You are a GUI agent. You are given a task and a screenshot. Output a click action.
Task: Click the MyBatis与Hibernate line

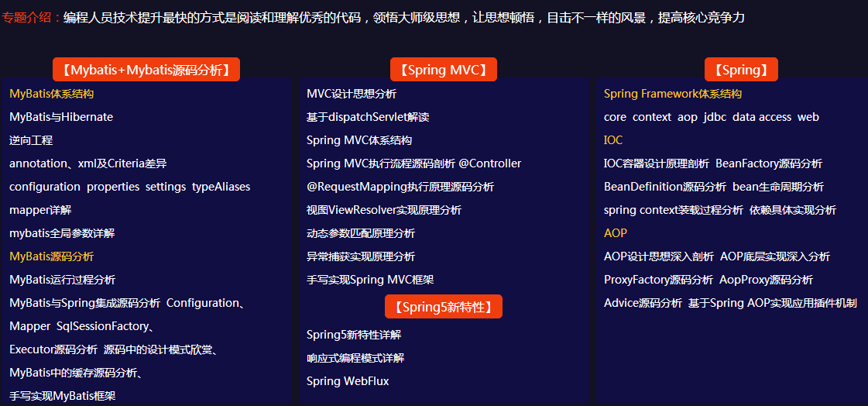[x=61, y=118]
